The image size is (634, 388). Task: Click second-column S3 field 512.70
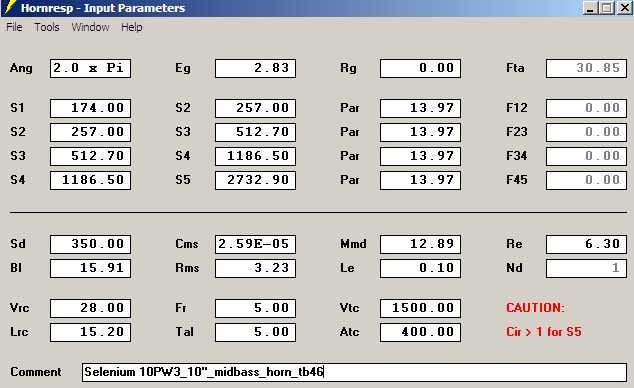[x=256, y=132]
